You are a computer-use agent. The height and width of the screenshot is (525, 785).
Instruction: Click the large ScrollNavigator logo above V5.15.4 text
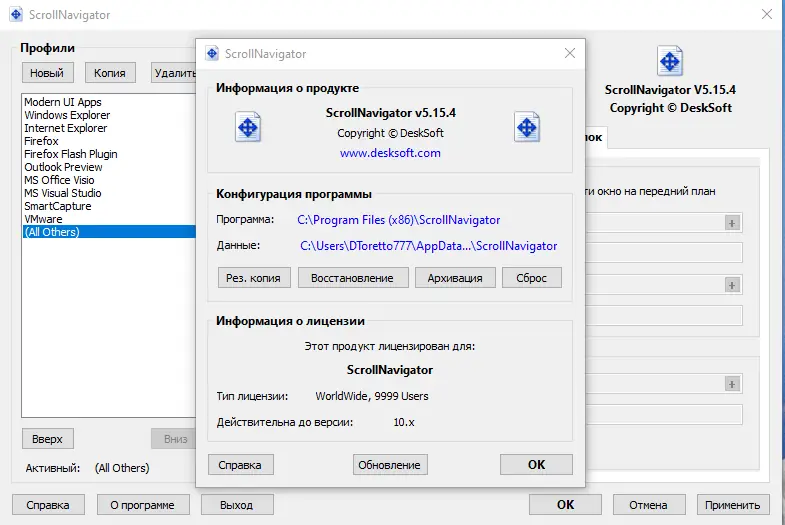pos(670,61)
